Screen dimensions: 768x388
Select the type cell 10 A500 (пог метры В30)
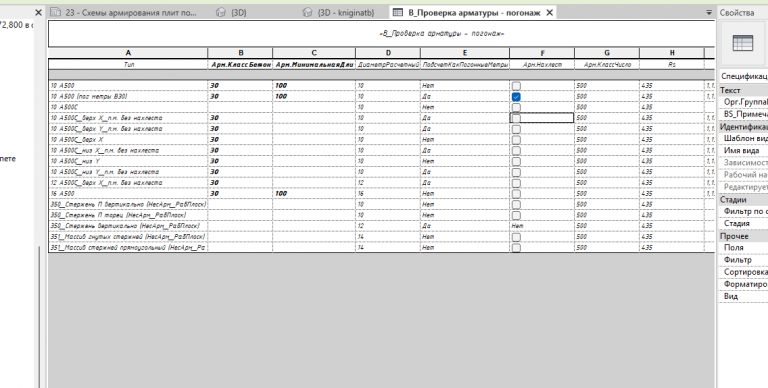(128, 97)
